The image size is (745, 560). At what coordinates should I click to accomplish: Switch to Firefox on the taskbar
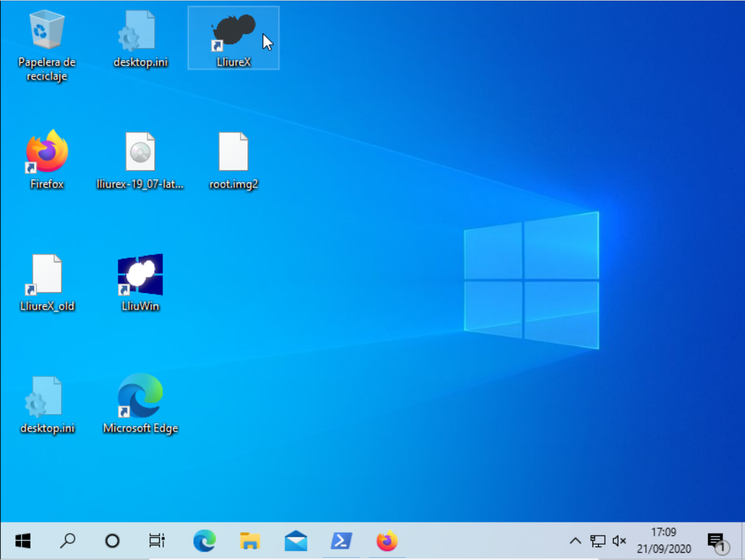click(x=387, y=541)
